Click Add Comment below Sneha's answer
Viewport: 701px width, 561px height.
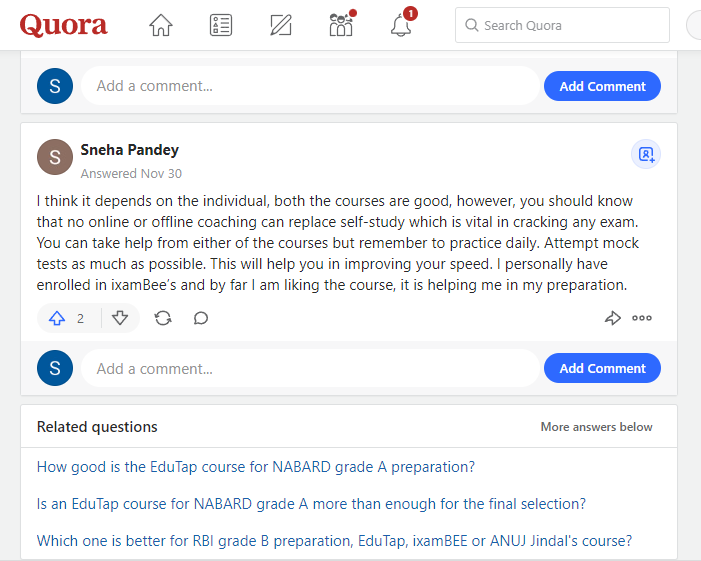point(602,368)
